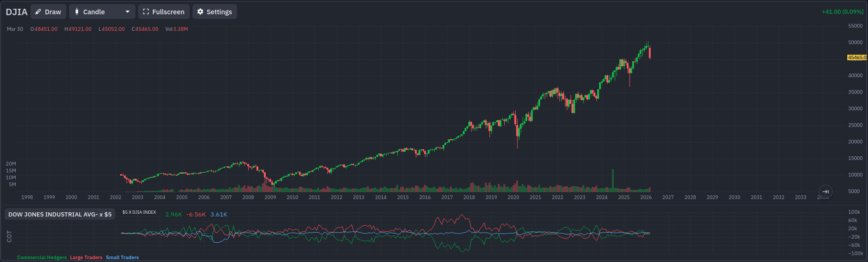The width and height of the screenshot is (868, 262).
Task: Click the tall 2024 volume spike bar
Action: [x=613, y=180]
